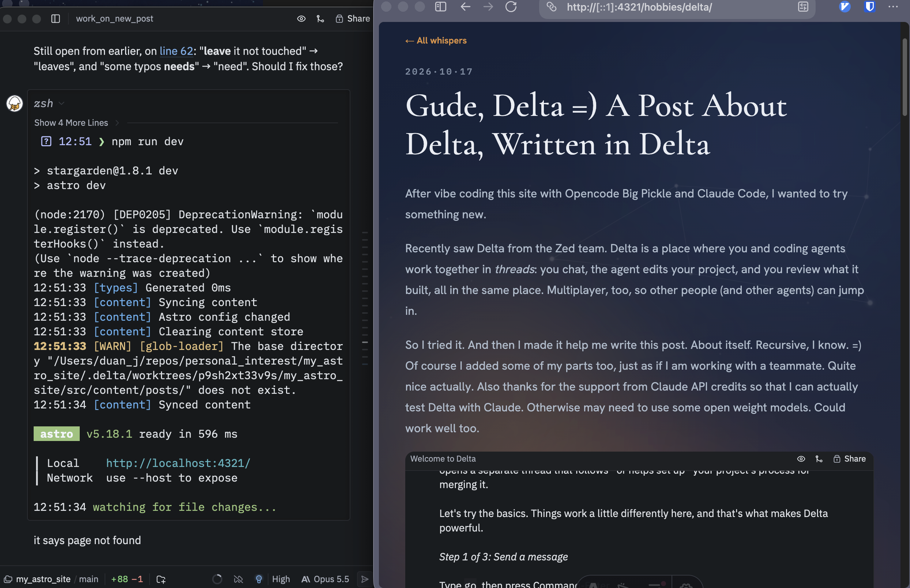
Task: Focus the browser address bar URL
Action: click(639, 7)
